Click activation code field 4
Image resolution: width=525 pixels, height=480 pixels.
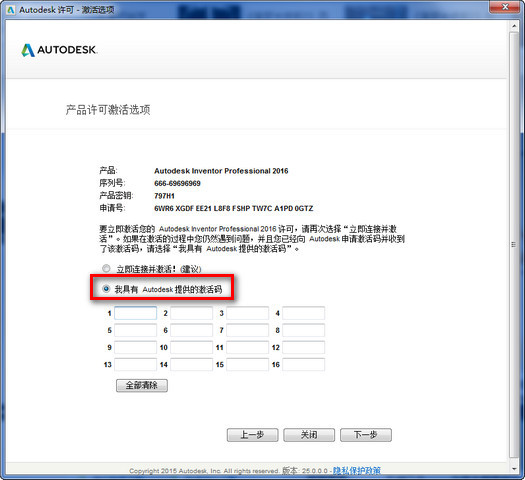pyautogui.click(x=303, y=313)
